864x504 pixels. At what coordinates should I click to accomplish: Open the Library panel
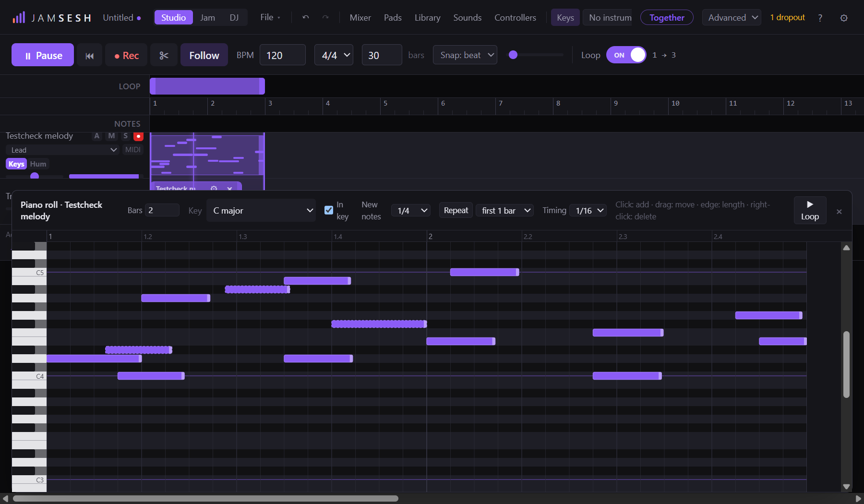[427, 18]
